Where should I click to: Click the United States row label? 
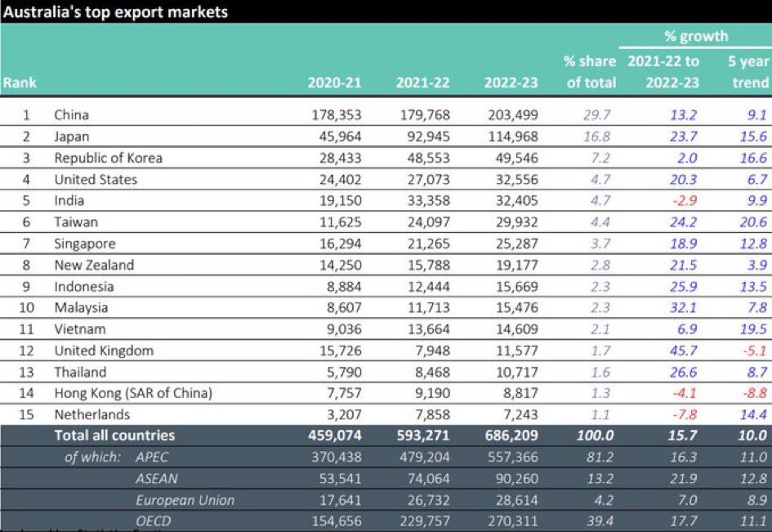click(96, 179)
